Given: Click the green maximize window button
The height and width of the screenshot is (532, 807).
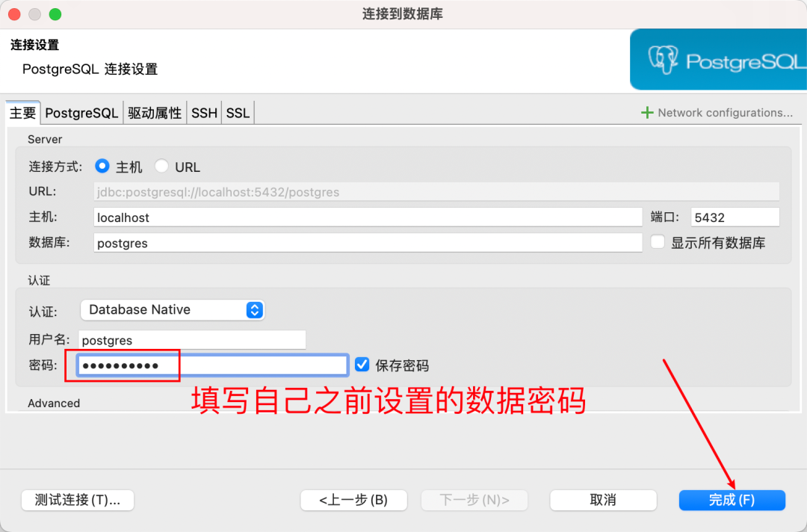Looking at the screenshot, I should 55,14.
